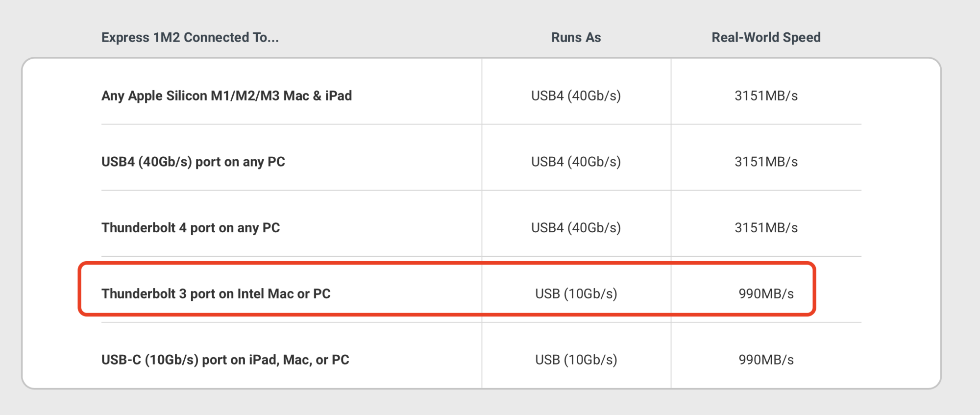Viewport: 980px width, 415px height.
Task: Click '990MB/s' in the Thunderbolt 3 row
Action: point(766,293)
